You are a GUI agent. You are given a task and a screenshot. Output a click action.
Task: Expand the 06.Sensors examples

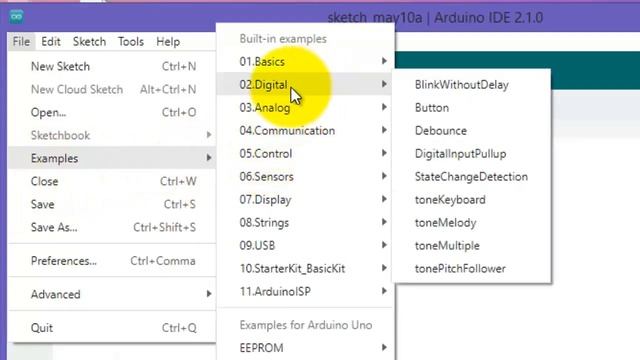[305, 176]
